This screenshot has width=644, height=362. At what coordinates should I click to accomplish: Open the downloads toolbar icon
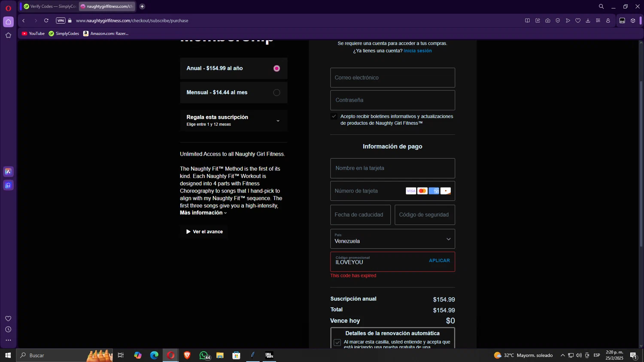(x=588, y=21)
